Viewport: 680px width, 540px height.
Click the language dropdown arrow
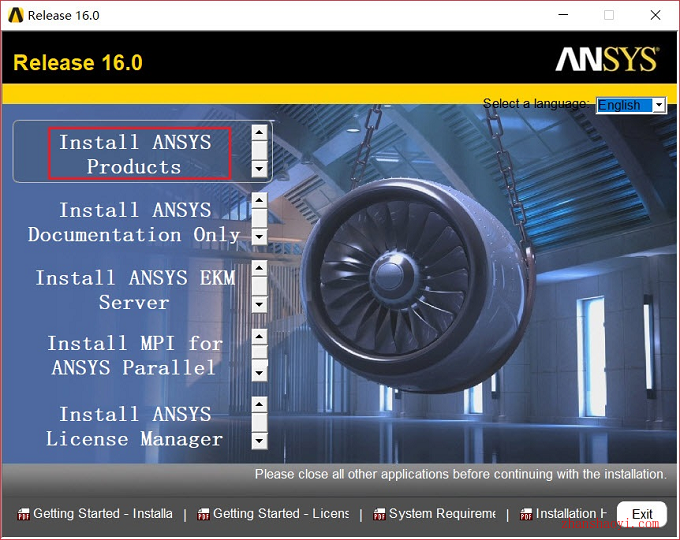click(659, 105)
